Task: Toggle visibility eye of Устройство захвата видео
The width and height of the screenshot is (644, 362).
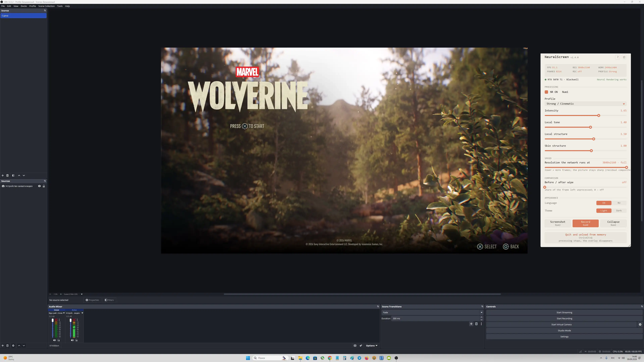Action: (39, 186)
